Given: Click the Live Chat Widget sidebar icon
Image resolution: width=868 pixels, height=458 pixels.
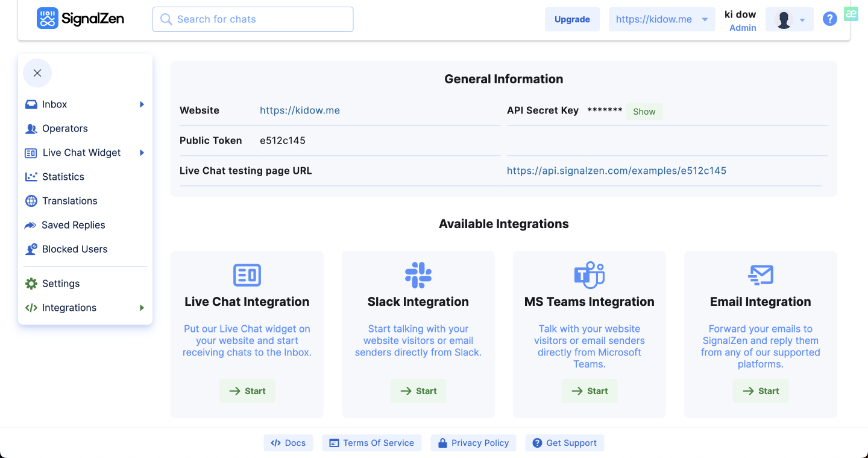Looking at the screenshot, I should pyautogui.click(x=31, y=153).
